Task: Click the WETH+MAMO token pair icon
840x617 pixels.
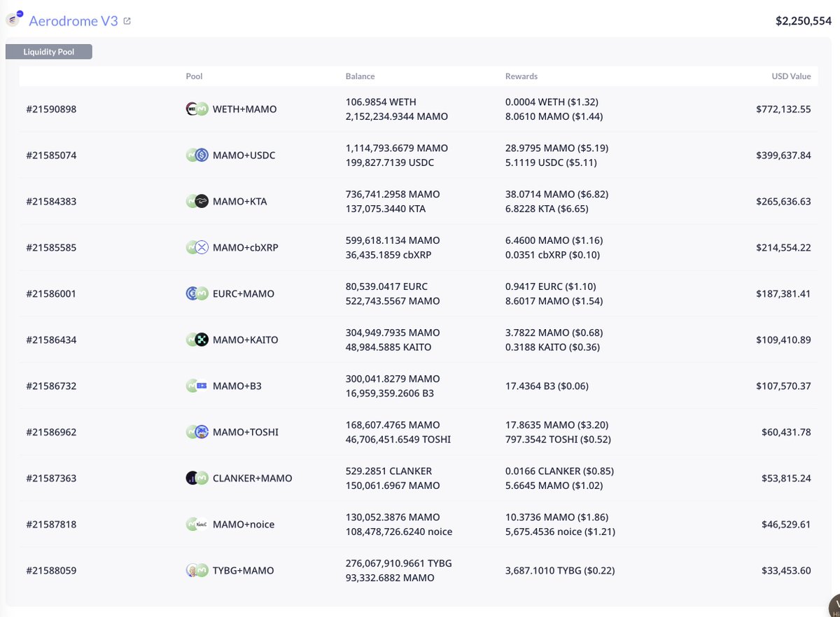Action: pos(197,109)
